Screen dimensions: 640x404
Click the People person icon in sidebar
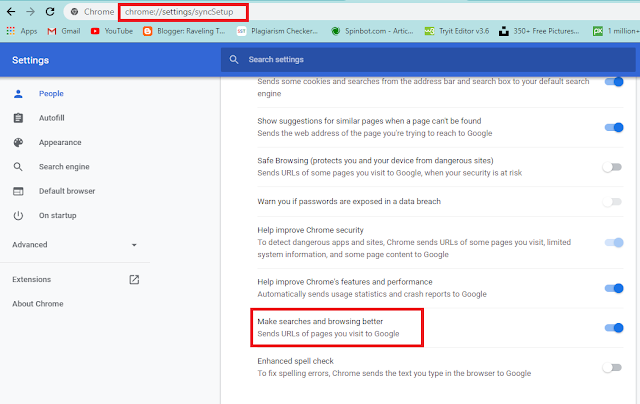click(x=18, y=93)
